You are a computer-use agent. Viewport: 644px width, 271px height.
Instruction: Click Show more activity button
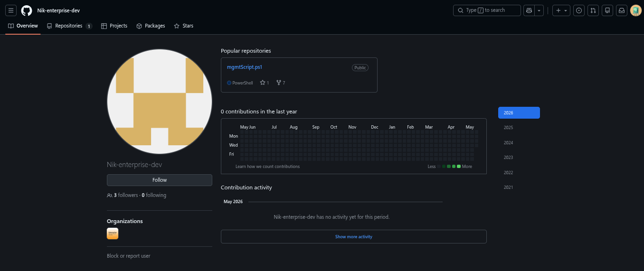(x=354, y=236)
